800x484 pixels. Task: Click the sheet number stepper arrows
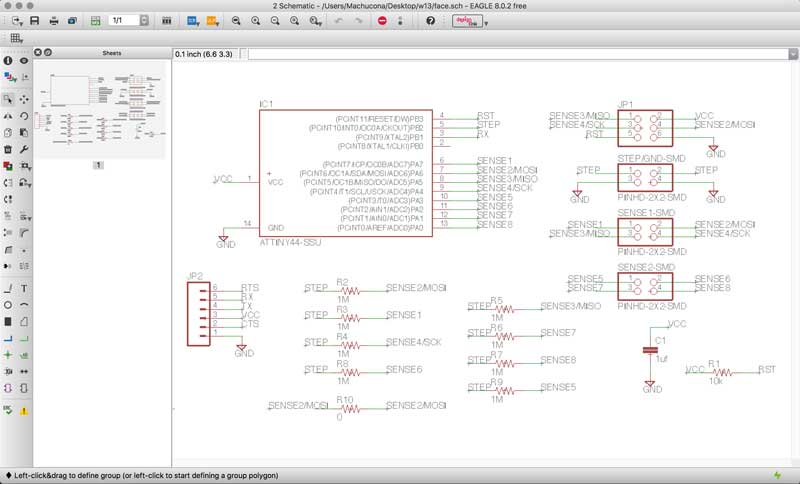point(144,20)
